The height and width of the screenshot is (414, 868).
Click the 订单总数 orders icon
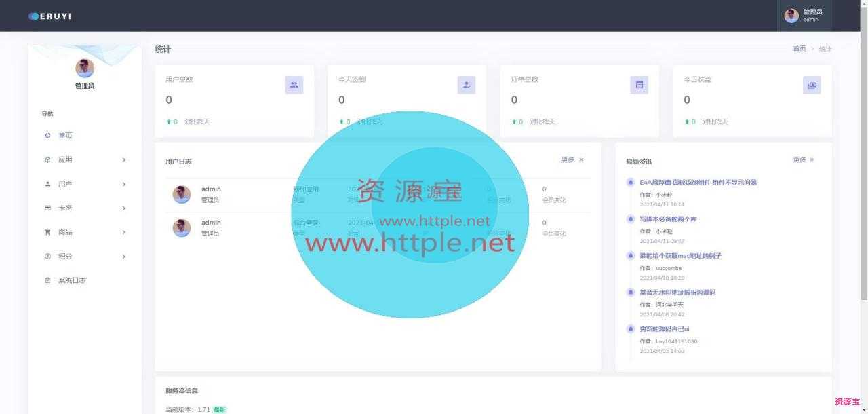pyautogui.click(x=639, y=85)
